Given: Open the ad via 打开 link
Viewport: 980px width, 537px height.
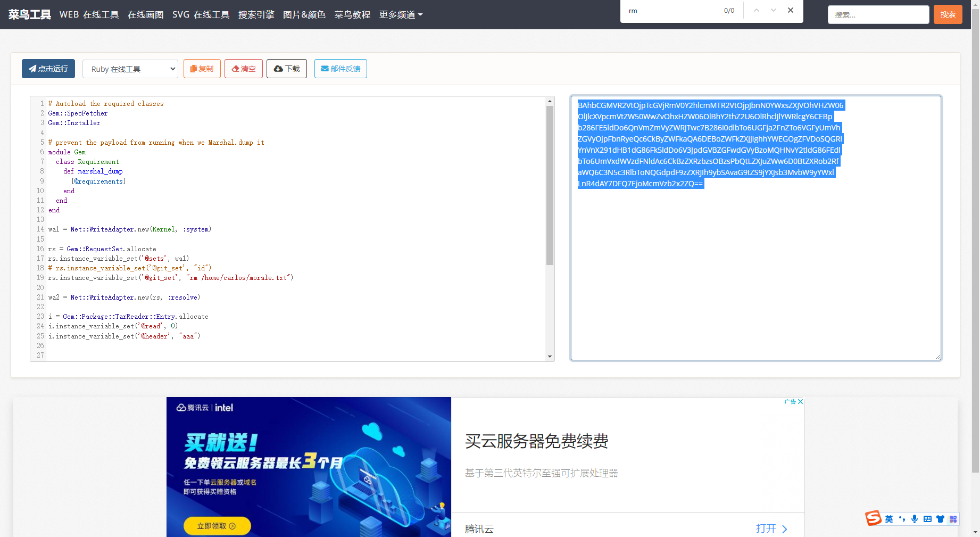Looking at the screenshot, I should pyautogui.click(x=771, y=528).
